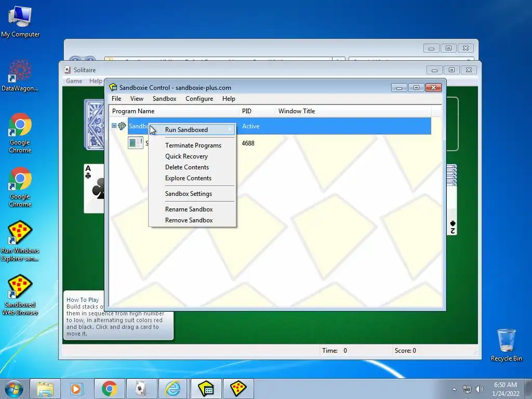
Task: Open the DataWagon desktop shortcut
Action: coord(20,75)
